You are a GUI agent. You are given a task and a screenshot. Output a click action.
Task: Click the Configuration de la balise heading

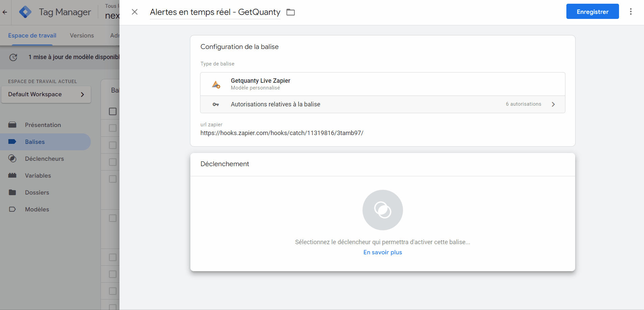(x=239, y=47)
